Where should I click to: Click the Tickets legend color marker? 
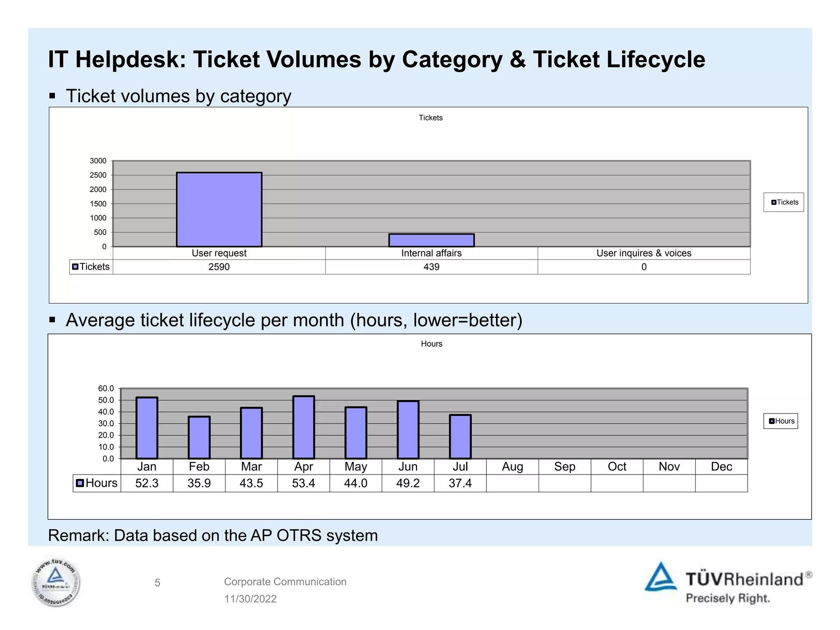tap(774, 202)
